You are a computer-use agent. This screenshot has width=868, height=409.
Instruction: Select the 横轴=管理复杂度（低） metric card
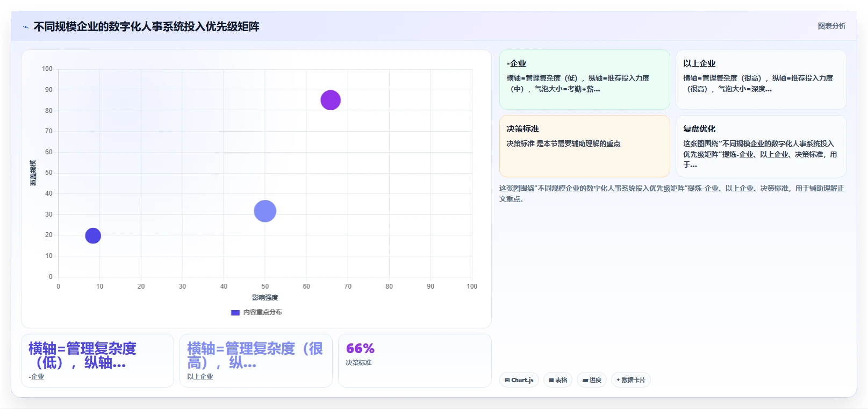tap(97, 361)
